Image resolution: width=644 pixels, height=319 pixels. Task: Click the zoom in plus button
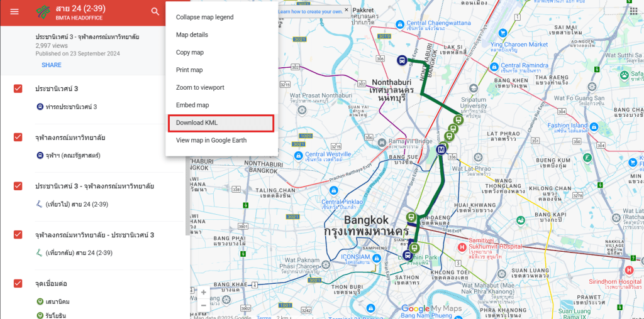204,293
